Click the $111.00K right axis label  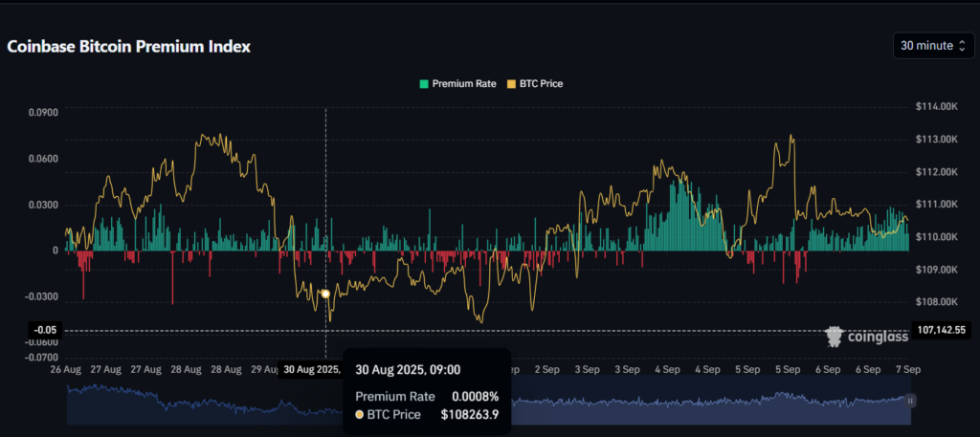coord(937,204)
